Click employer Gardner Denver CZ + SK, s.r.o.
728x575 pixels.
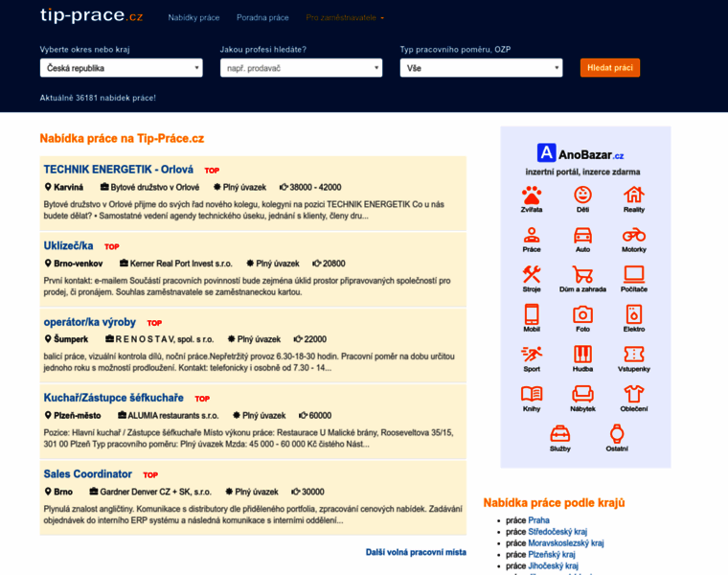click(155, 492)
